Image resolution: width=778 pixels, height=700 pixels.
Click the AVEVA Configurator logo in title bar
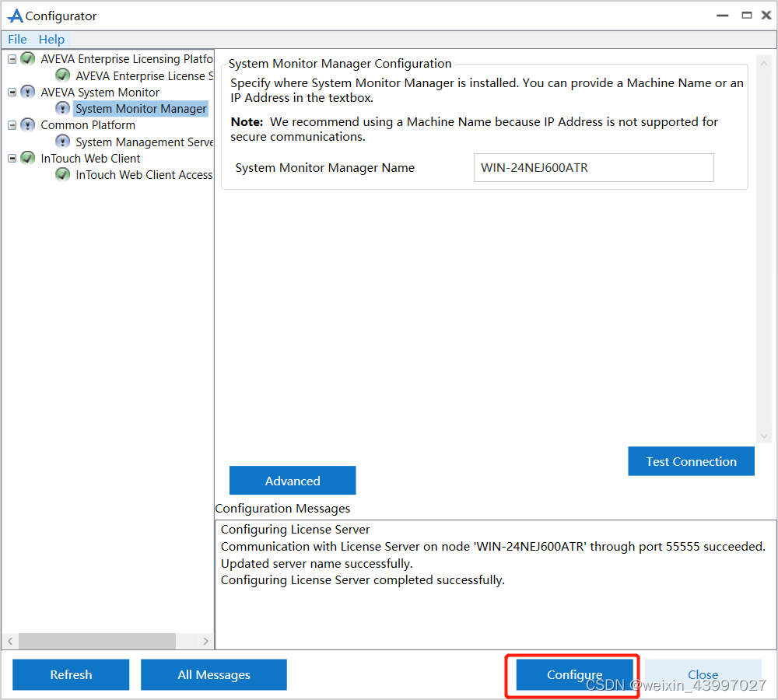click(x=15, y=16)
